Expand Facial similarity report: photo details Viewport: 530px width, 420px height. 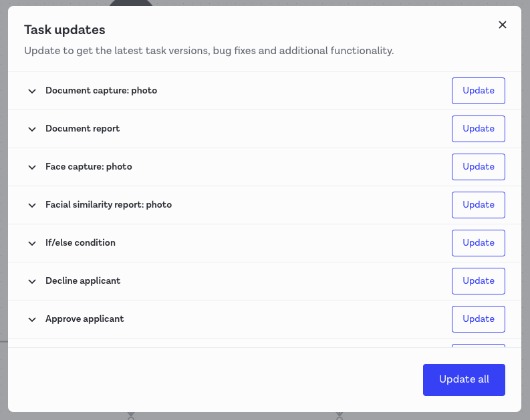click(x=31, y=205)
